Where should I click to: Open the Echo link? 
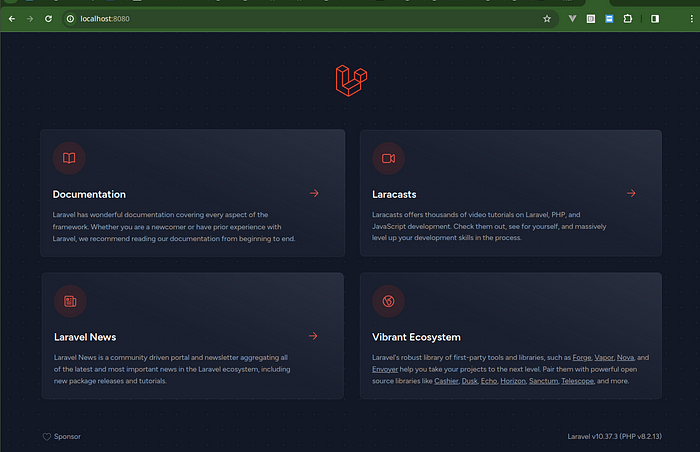click(489, 381)
